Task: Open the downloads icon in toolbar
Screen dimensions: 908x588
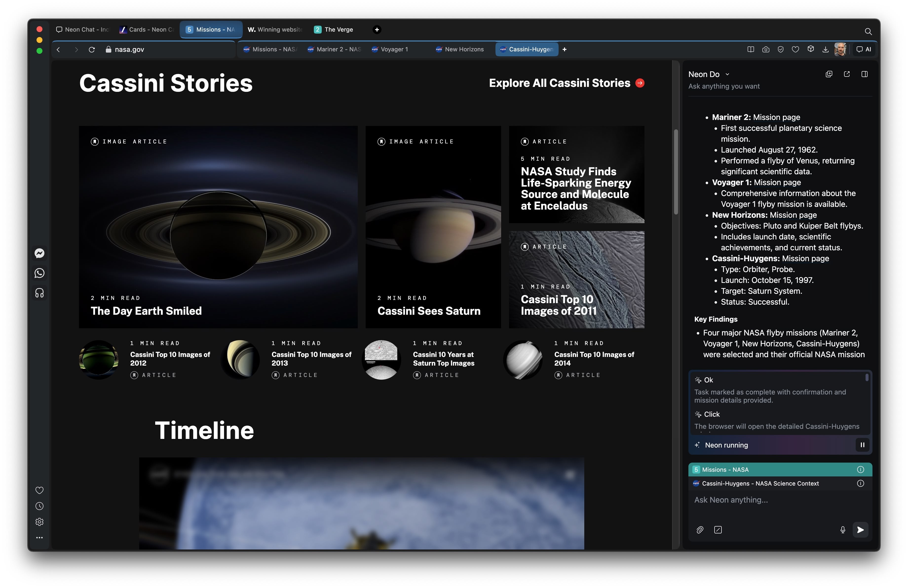Action: coord(825,49)
